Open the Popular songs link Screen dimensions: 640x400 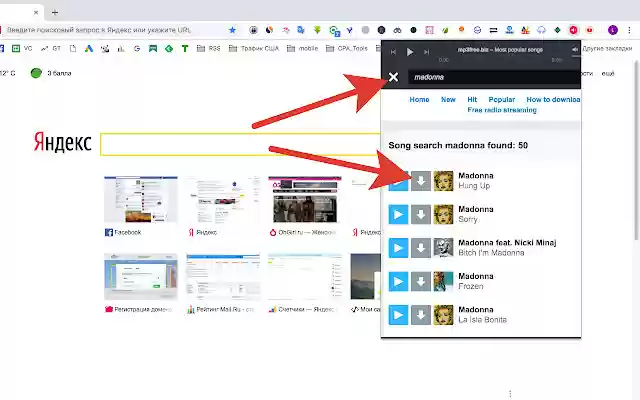[502, 99]
